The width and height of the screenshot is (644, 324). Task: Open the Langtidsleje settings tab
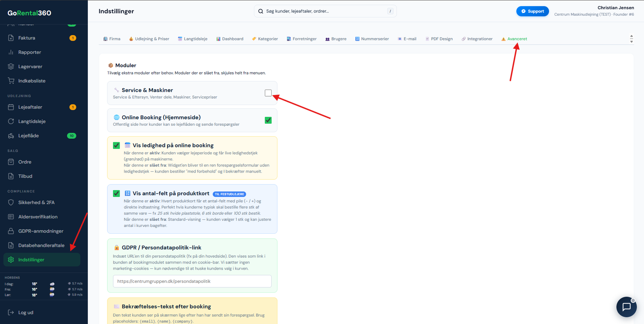[x=192, y=39]
